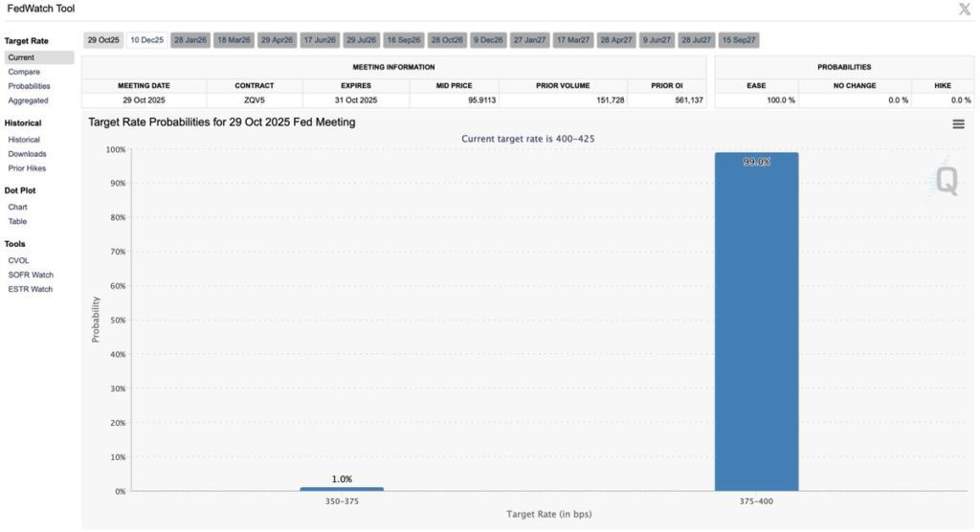Open Prior Hikes in the sidebar
Viewport: 980px width, 532px height.
pyautogui.click(x=27, y=168)
